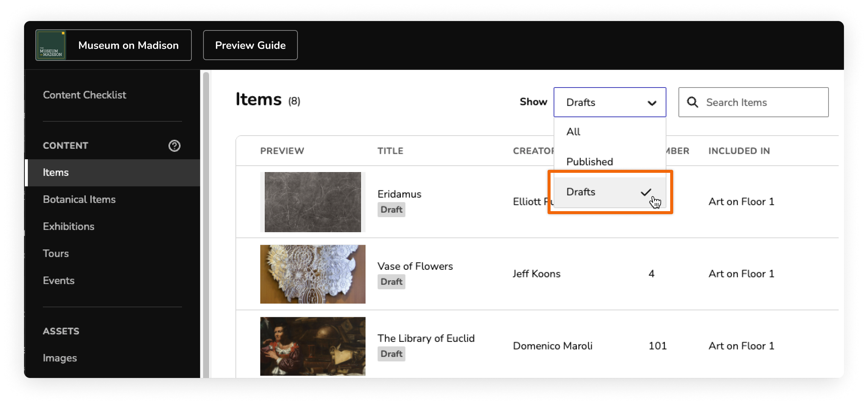Open Content Checklist in the sidebar

pos(85,95)
